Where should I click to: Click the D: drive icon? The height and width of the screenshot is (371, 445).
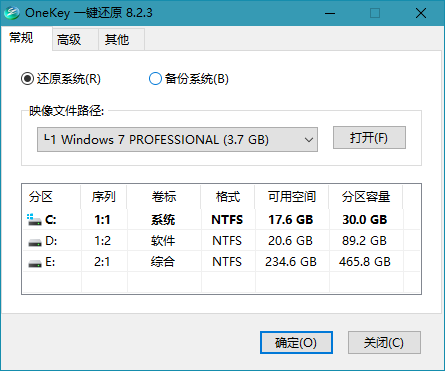(35, 242)
